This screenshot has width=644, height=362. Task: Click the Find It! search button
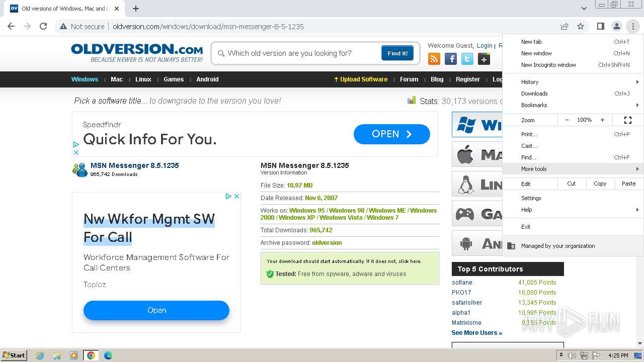tap(397, 53)
